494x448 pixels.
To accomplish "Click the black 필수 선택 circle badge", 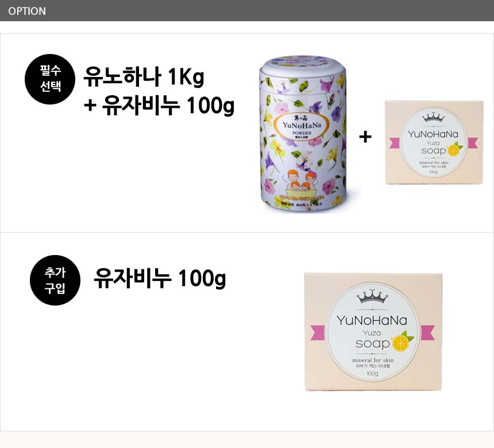I will [x=50, y=79].
